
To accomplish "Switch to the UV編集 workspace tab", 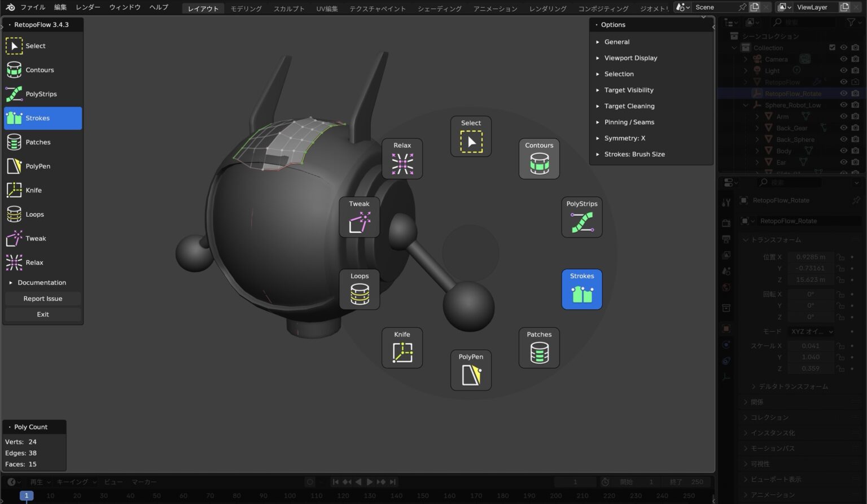I will [328, 8].
